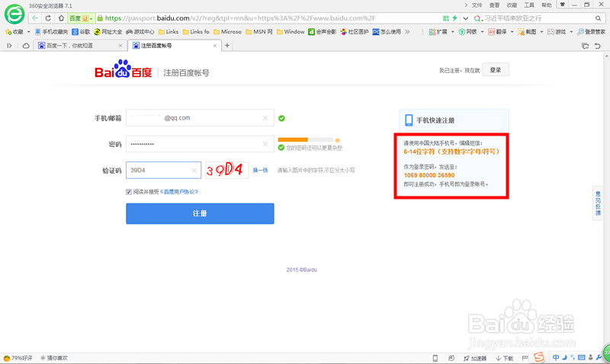610x364 pixels.
Task: Open the 360 browser logo menu
Action: click(x=14, y=14)
